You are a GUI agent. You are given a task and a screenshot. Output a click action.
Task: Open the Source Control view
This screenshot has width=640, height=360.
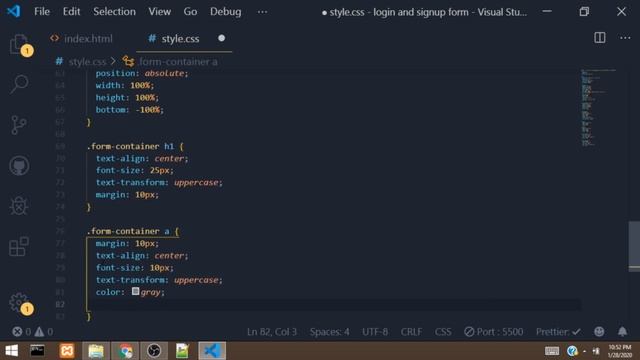[19, 125]
